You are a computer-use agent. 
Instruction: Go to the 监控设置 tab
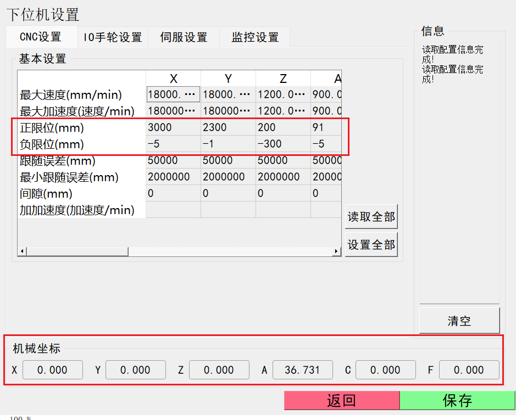pos(255,37)
